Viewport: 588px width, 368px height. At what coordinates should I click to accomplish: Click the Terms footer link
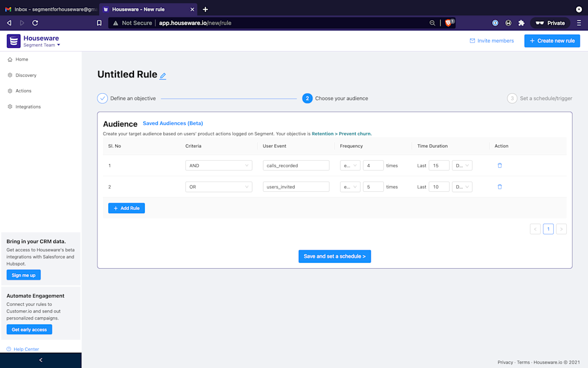524,363
